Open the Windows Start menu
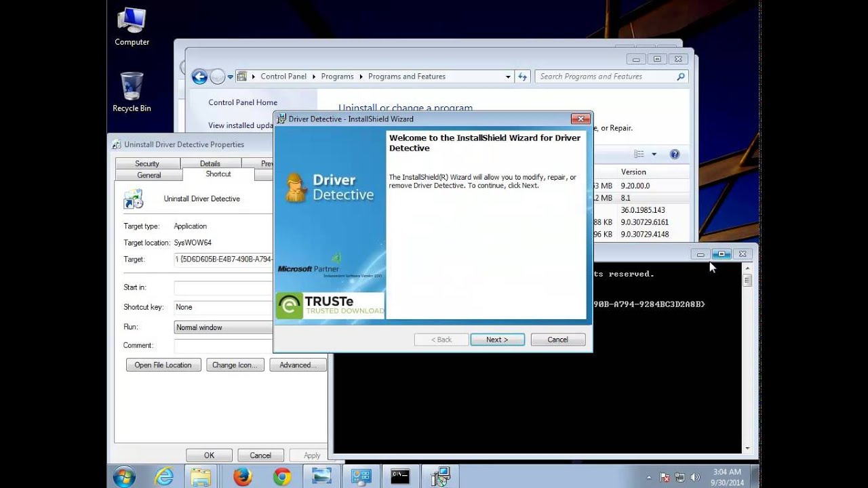This screenshot has height=488, width=868. pyautogui.click(x=124, y=476)
